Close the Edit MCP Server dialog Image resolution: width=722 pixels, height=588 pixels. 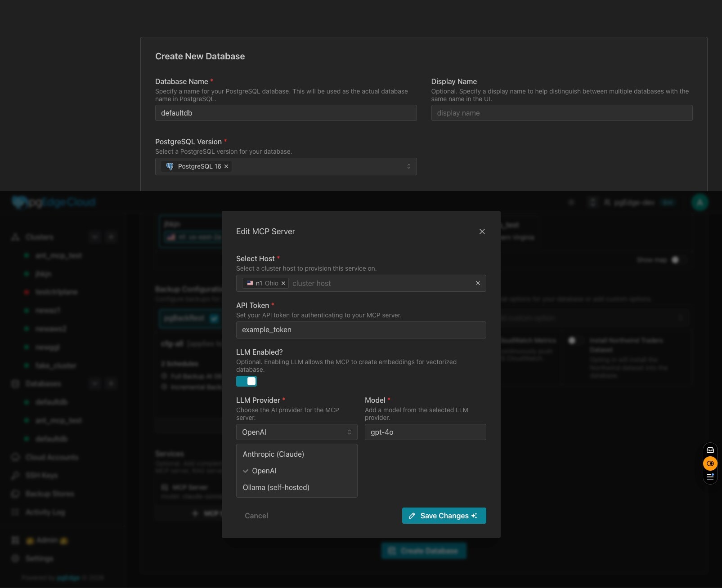[482, 232]
